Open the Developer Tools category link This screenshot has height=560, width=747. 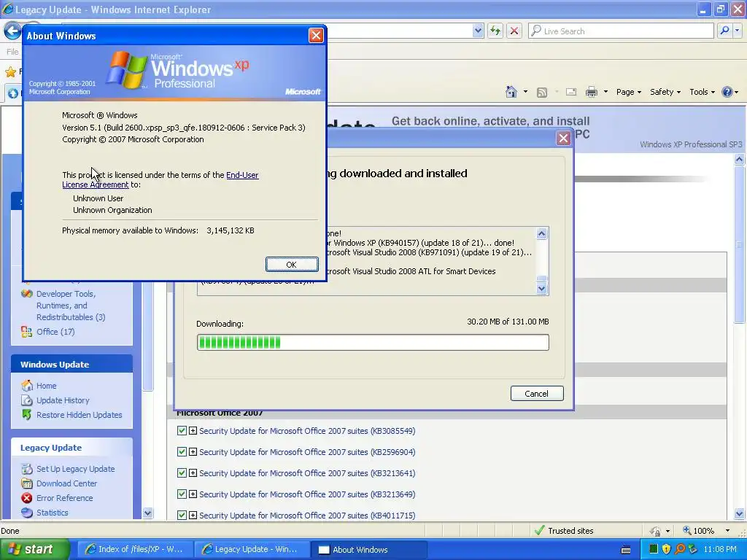click(x=71, y=306)
